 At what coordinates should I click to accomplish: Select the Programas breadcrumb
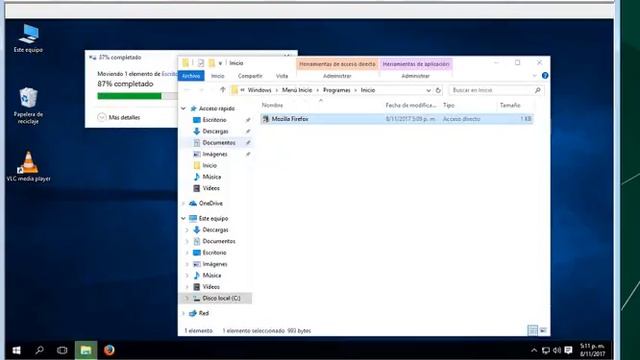tap(337, 90)
